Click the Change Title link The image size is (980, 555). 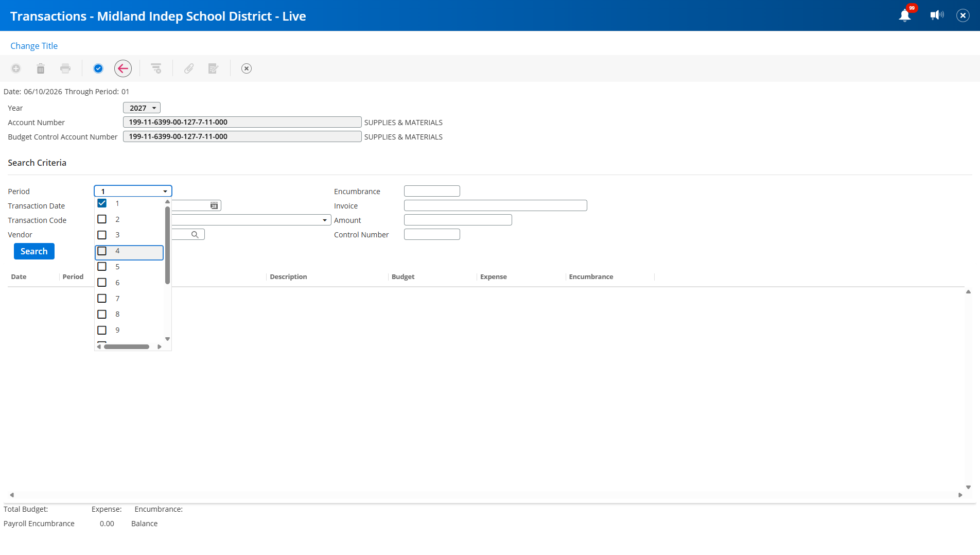[x=34, y=46]
